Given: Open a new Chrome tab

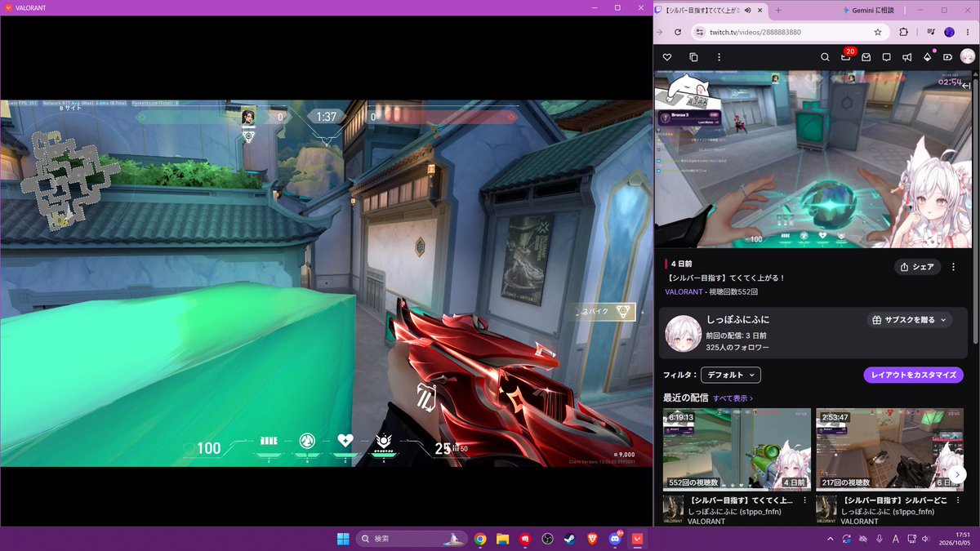Looking at the screenshot, I should click(x=777, y=10).
